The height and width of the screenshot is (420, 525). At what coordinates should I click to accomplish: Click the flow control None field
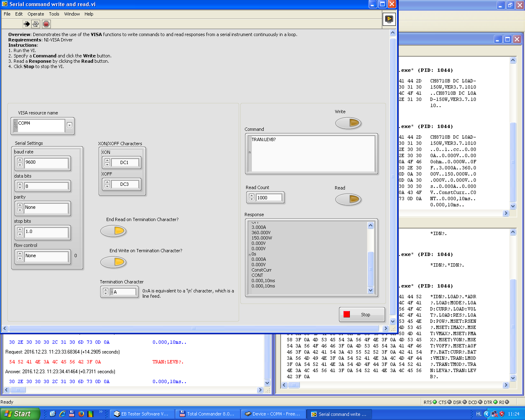[46, 256]
